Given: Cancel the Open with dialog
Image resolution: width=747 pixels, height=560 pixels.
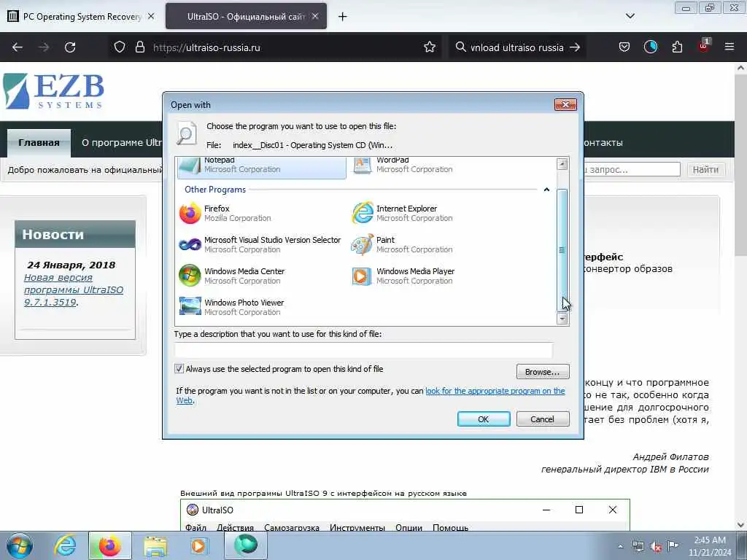Looking at the screenshot, I should point(543,419).
